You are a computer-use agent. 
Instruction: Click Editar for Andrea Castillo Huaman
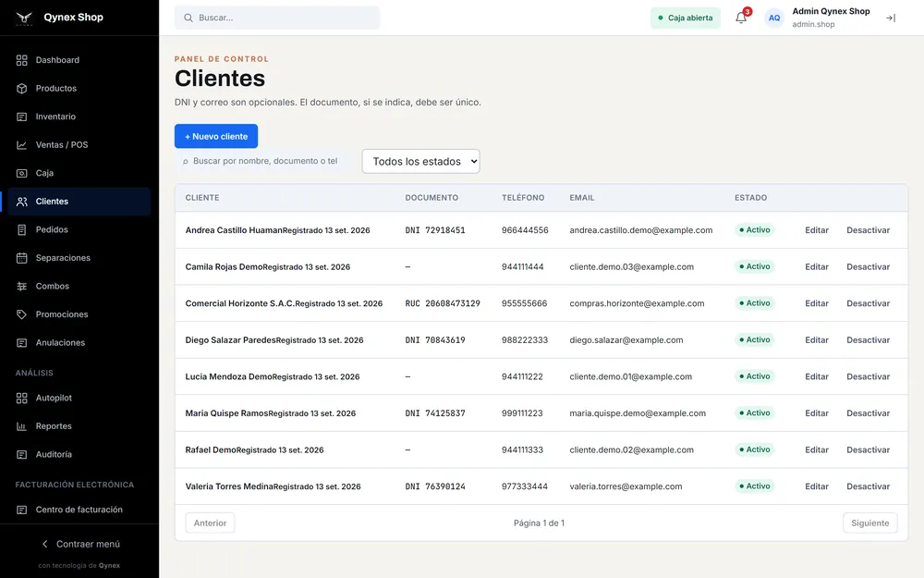817,230
